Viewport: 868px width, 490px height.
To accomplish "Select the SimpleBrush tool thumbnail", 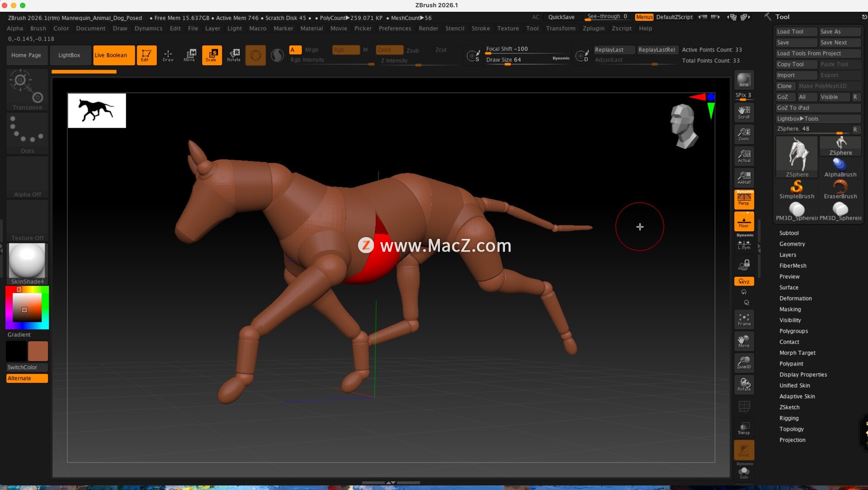I will (797, 189).
